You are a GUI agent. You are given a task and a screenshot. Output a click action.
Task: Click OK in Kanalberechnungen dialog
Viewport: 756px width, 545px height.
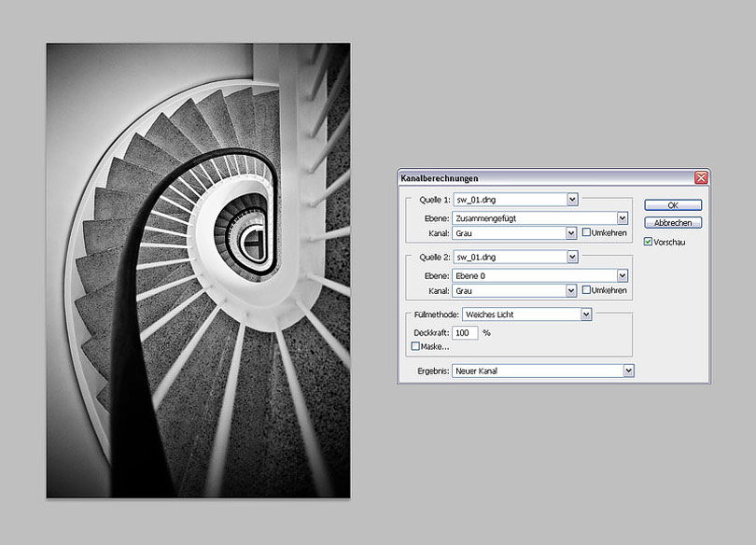pyautogui.click(x=673, y=205)
